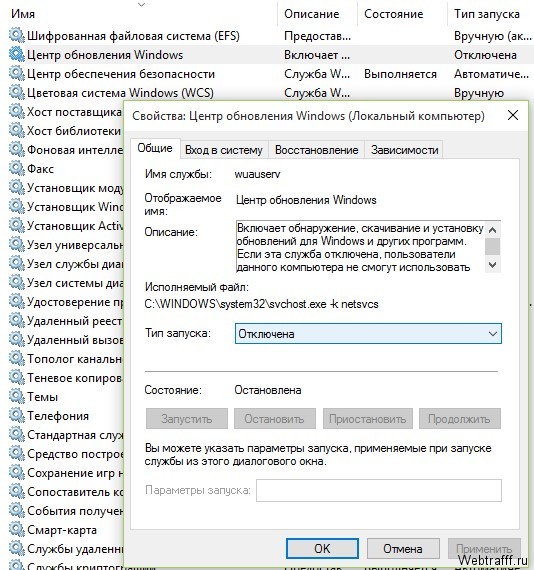Click description box scroll up arrow

tap(493, 230)
